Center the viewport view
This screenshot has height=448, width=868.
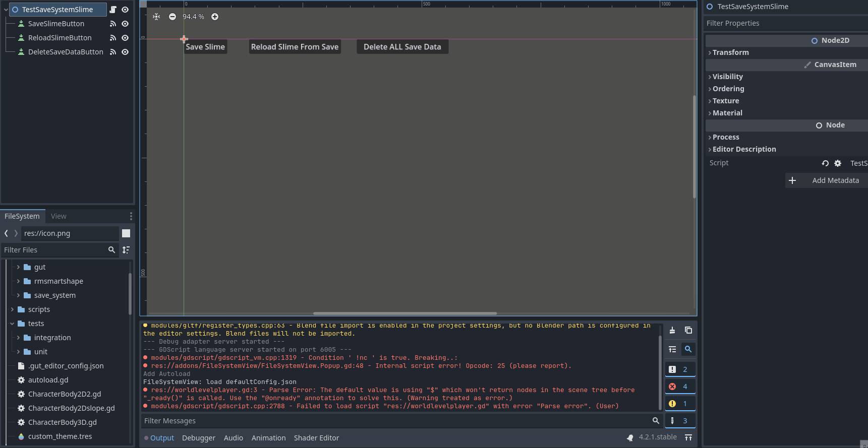[156, 17]
